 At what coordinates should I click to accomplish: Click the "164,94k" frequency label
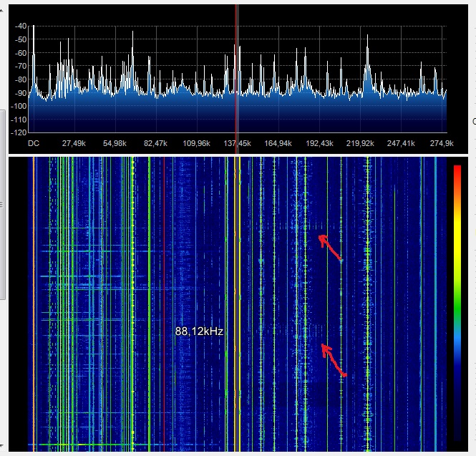point(278,143)
